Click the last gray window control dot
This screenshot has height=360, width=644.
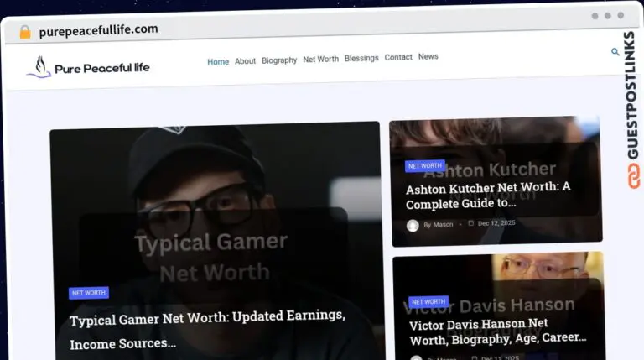(621, 15)
